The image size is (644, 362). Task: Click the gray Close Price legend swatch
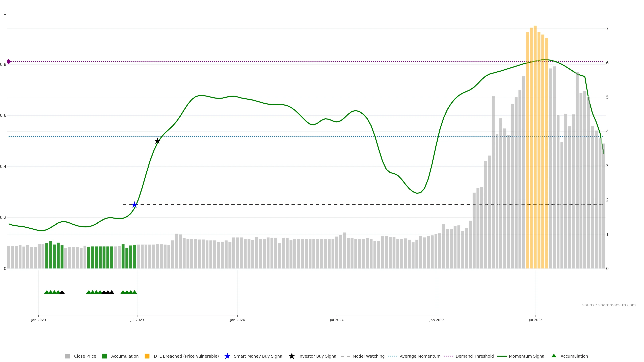(x=67, y=356)
